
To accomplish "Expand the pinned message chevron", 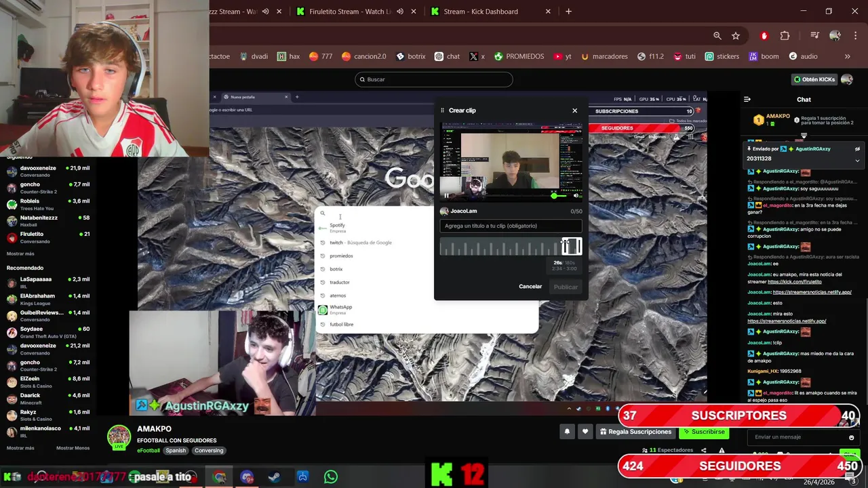I will click(x=857, y=161).
